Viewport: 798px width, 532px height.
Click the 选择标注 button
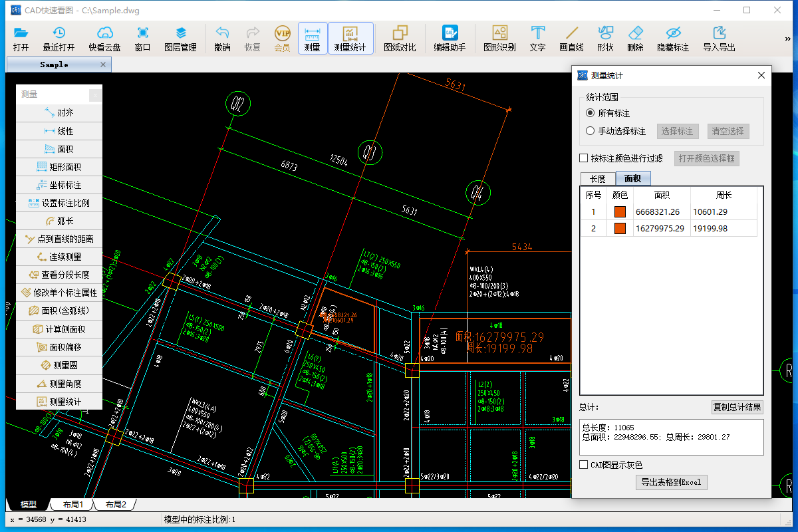pyautogui.click(x=677, y=131)
